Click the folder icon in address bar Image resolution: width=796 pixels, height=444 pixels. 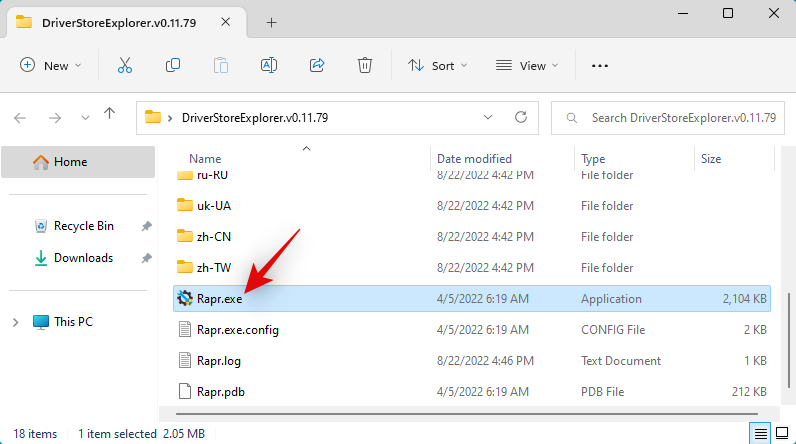click(x=152, y=117)
